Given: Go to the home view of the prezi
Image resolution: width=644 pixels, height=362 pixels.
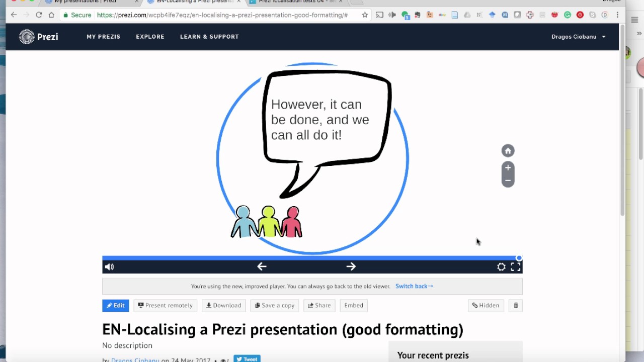Looking at the screenshot, I should click(508, 151).
